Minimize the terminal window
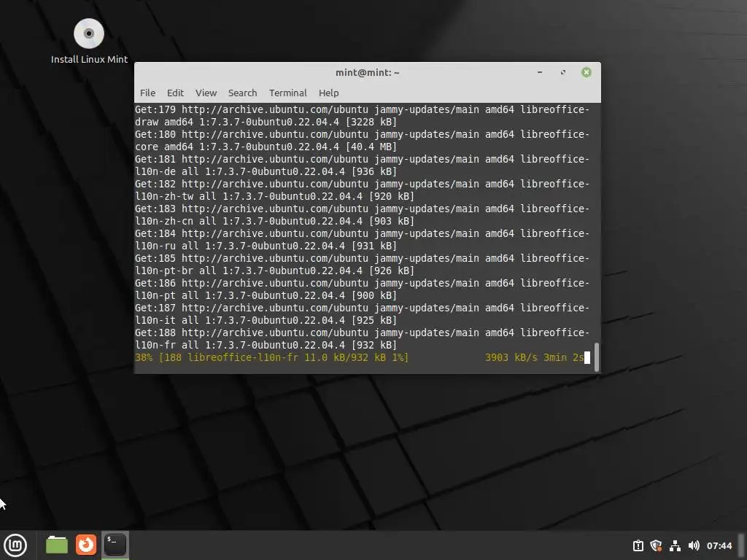 click(540, 72)
